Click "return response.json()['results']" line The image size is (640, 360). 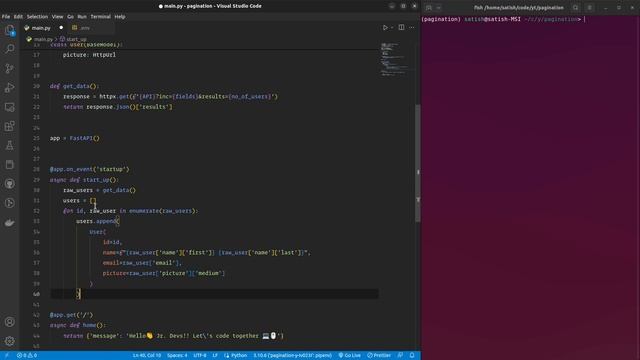(x=118, y=107)
